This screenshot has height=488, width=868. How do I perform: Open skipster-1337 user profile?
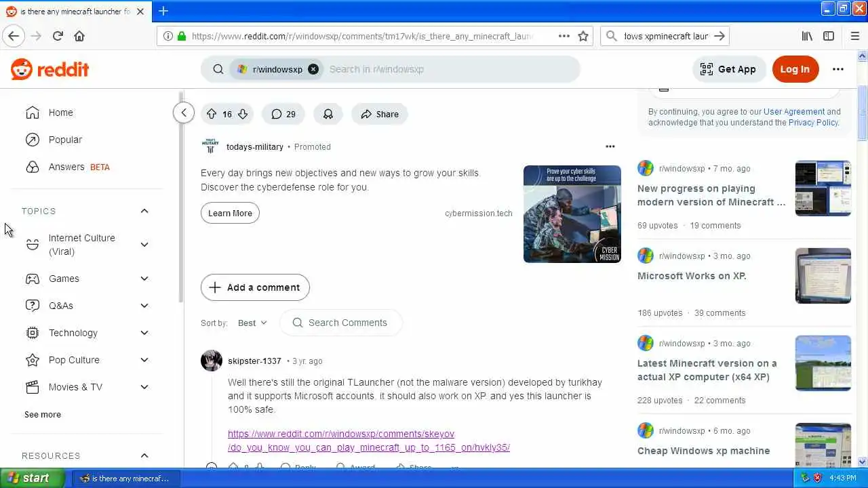pos(254,361)
